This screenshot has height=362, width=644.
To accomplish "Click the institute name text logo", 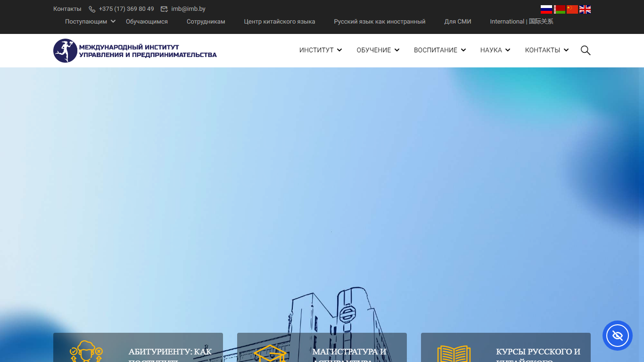I will [x=148, y=51].
